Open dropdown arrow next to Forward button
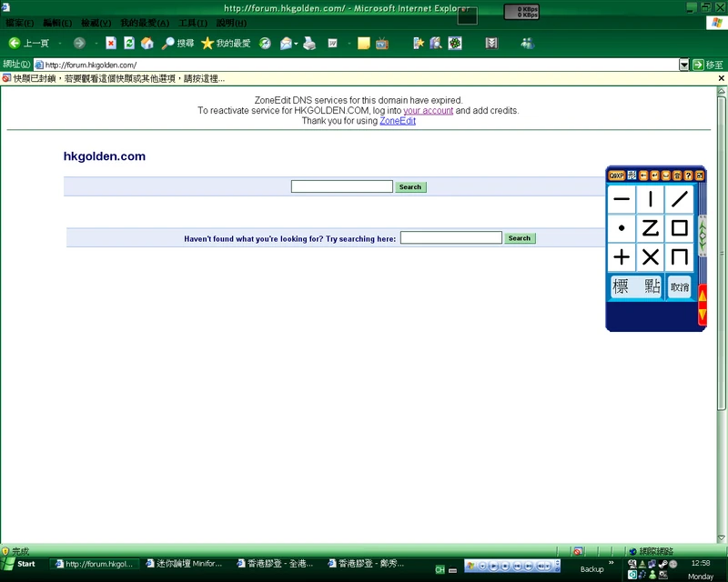Screen dimensions: 728x582 click(96, 43)
